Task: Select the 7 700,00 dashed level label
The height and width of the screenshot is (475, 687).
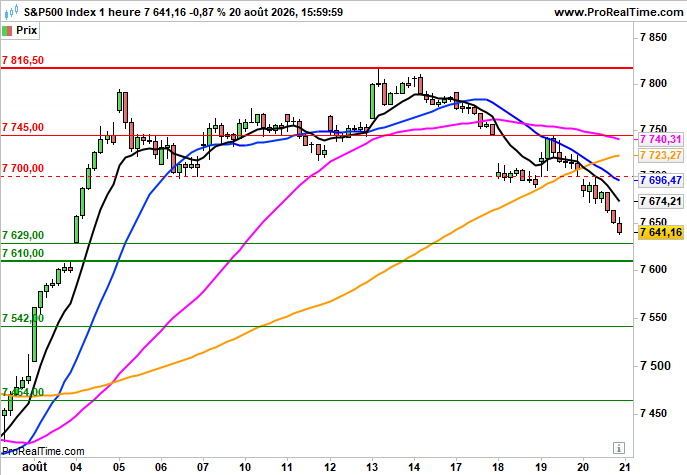Action: tap(23, 168)
